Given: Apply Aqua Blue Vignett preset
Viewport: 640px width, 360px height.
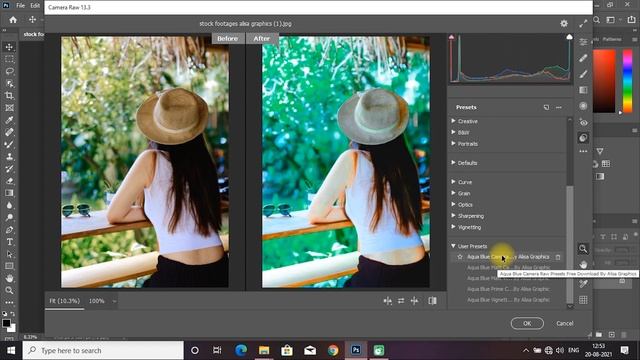Looking at the screenshot, I should tap(508, 300).
